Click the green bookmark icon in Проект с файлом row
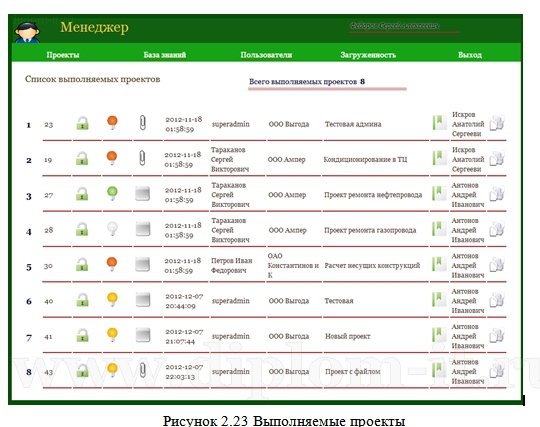 click(x=439, y=370)
